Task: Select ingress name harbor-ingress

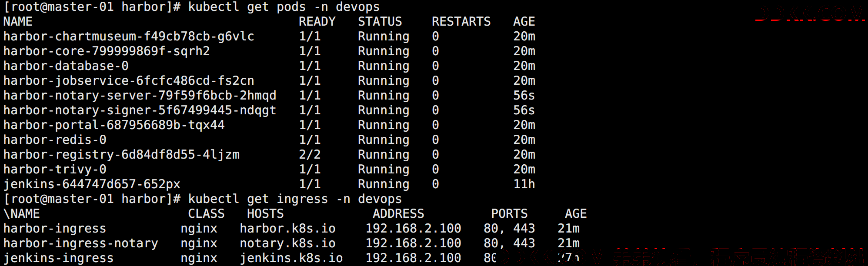Action: 55,229
